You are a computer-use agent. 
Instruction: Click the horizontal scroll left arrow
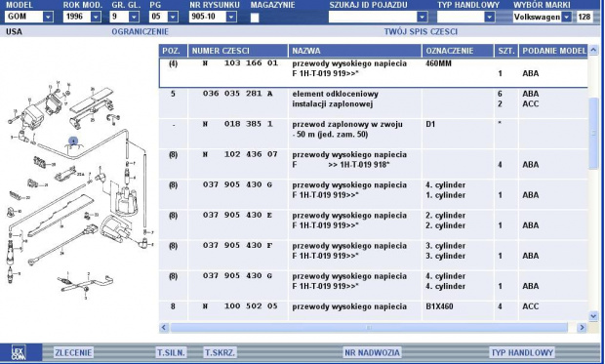click(x=164, y=328)
